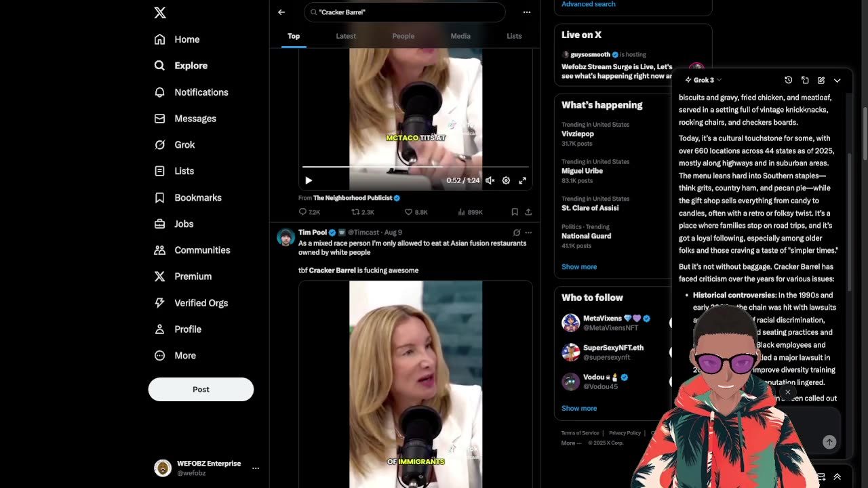Collapse the Grok panel chevron
Viewport: 868px width, 488px height.
coord(837,80)
